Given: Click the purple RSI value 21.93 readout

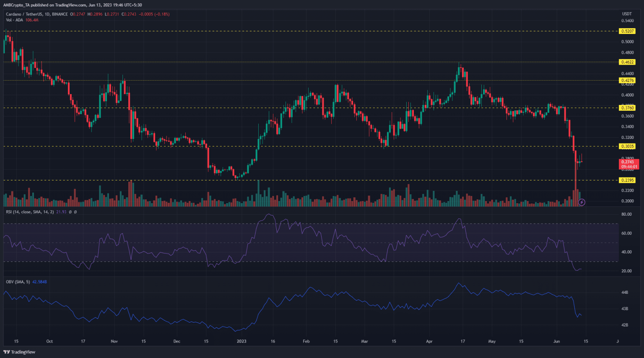Looking at the screenshot, I should [62, 212].
